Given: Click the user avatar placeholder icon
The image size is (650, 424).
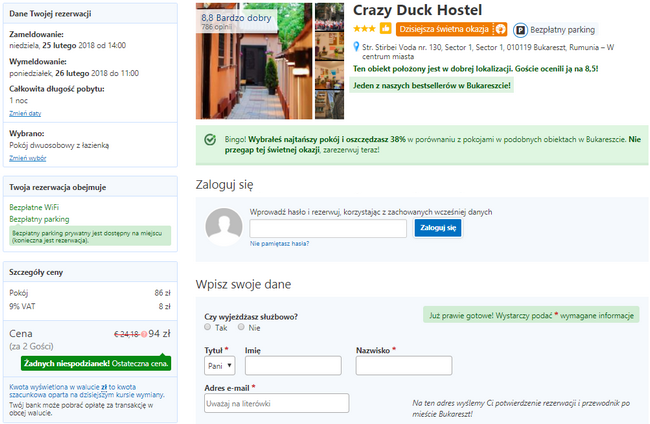Looking at the screenshot, I should [x=224, y=227].
